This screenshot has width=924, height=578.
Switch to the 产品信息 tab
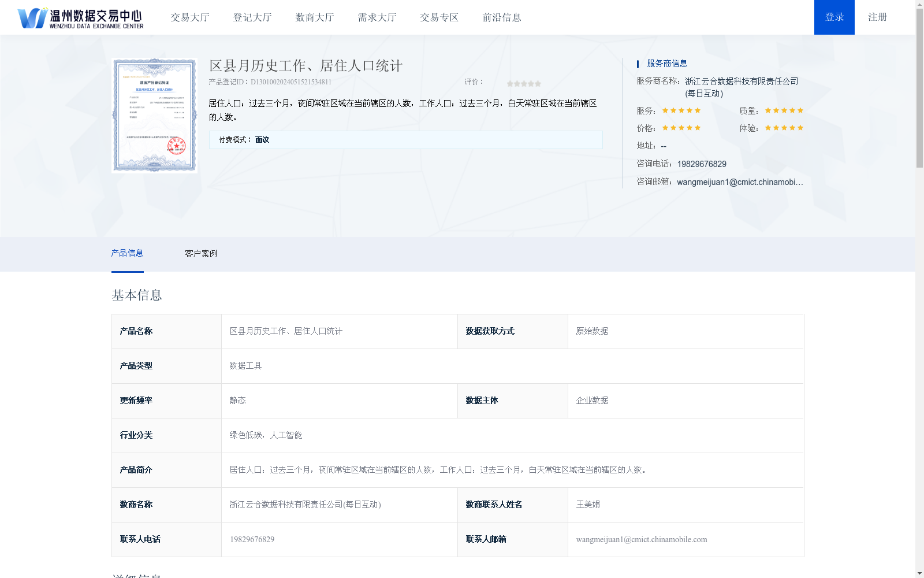tap(127, 253)
